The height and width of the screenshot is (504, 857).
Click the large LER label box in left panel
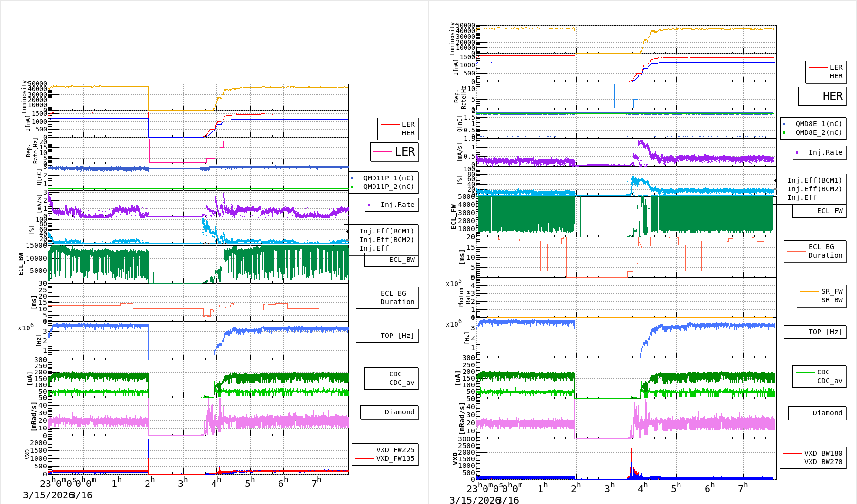point(394,152)
